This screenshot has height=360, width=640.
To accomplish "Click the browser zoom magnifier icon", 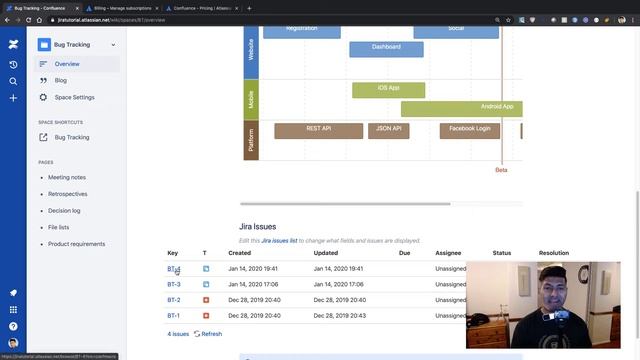I will (497, 20).
